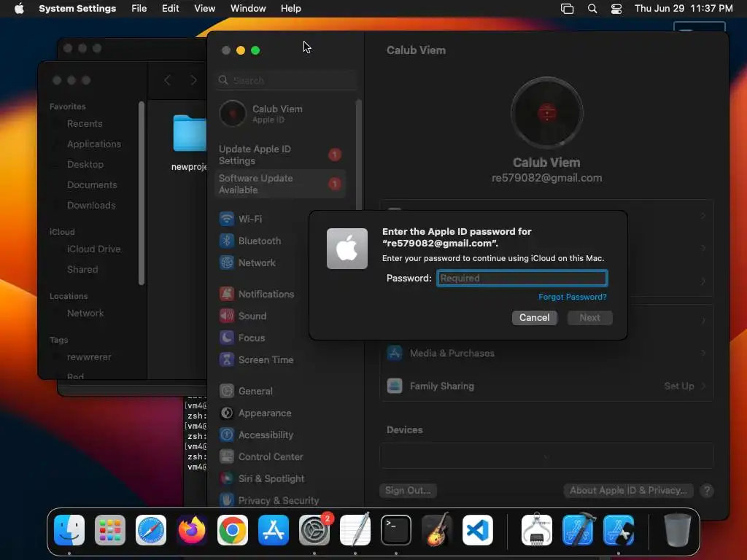This screenshot has width=747, height=560.
Task: Open the Focus moon icon
Action: (x=227, y=338)
